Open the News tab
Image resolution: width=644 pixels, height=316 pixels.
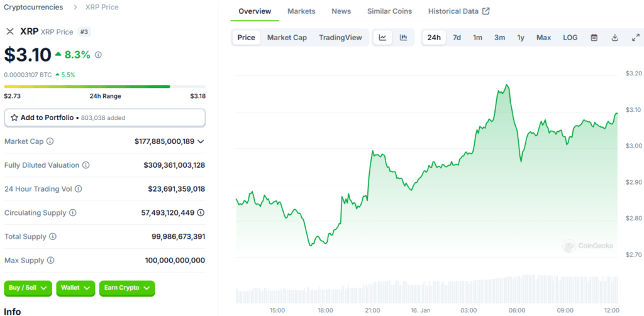pos(341,11)
